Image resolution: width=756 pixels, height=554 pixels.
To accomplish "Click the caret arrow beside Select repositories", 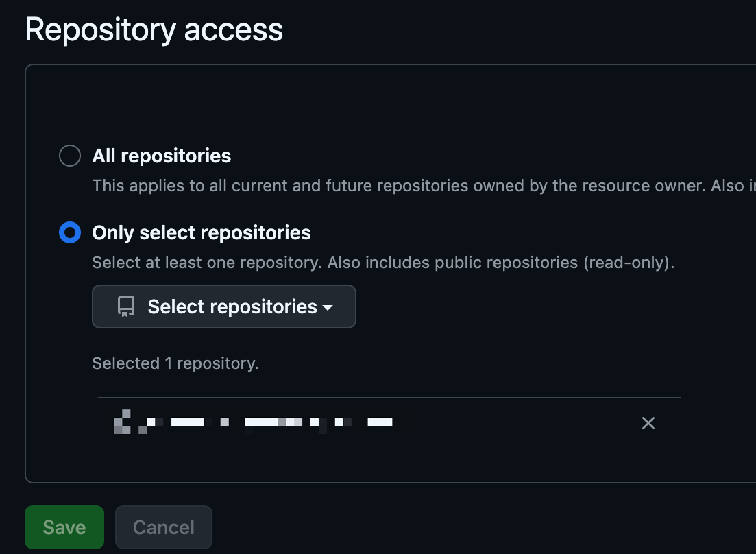I will pyautogui.click(x=328, y=307).
